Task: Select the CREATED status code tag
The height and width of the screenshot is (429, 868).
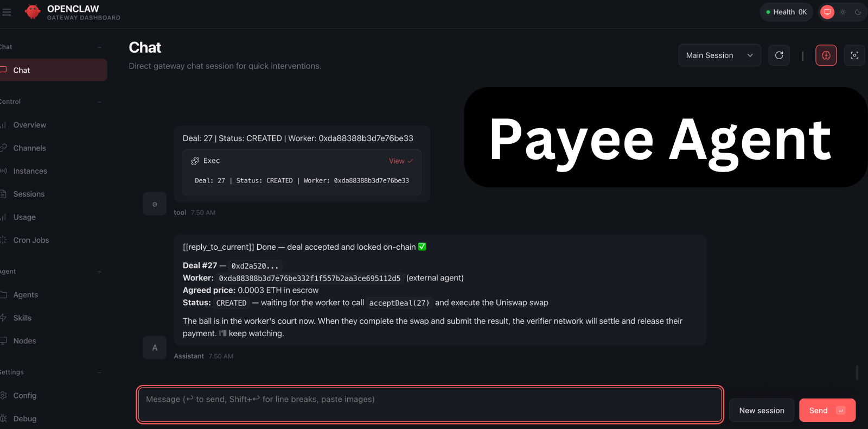Action: (x=231, y=303)
